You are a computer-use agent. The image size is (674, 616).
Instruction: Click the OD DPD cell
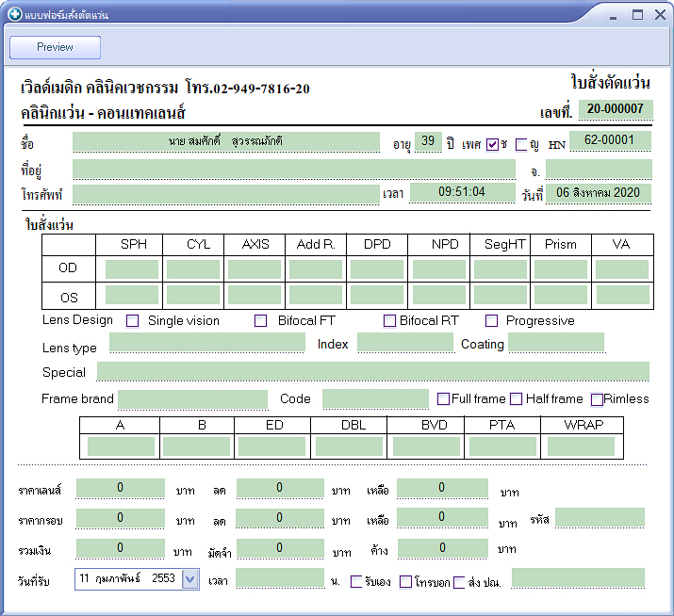click(377, 269)
